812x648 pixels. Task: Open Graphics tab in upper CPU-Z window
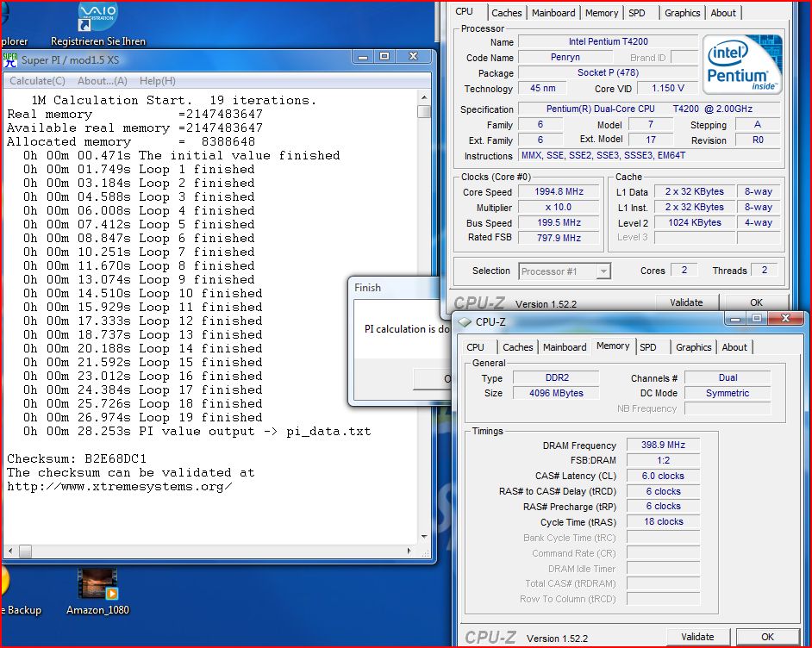tap(682, 13)
